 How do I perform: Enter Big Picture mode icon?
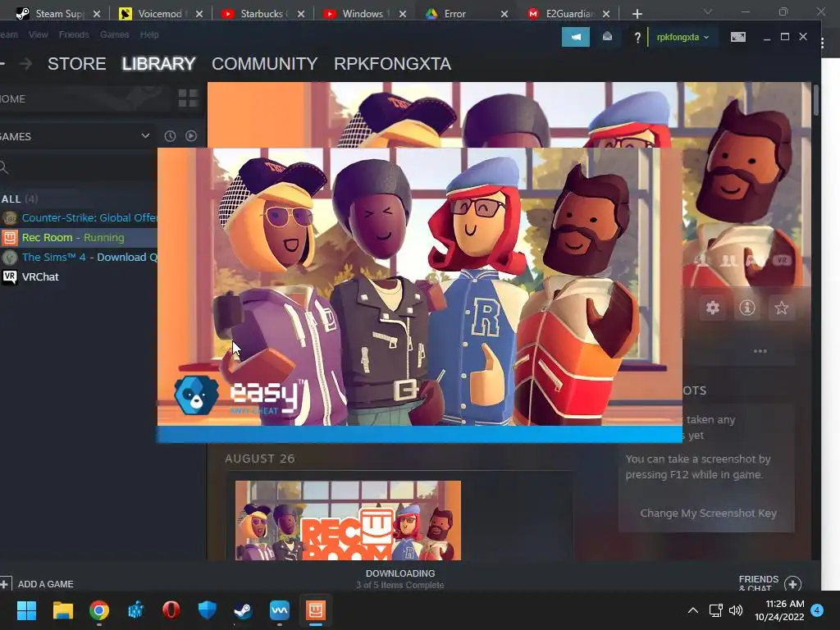click(x=737, y=37)
